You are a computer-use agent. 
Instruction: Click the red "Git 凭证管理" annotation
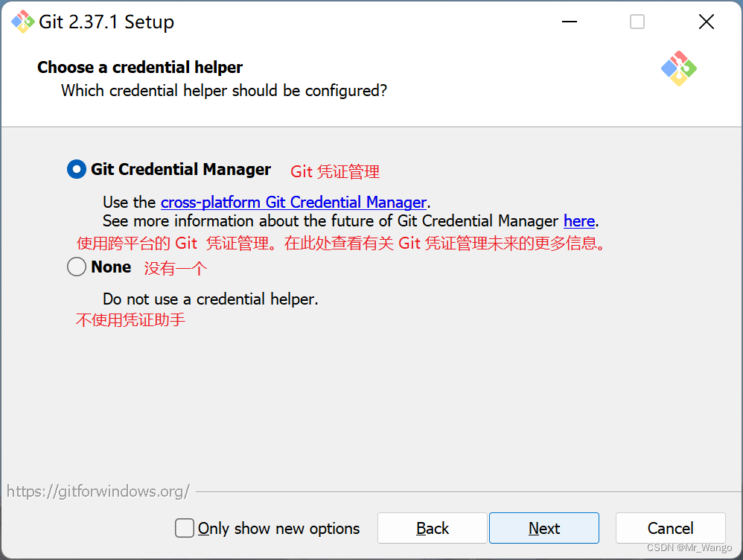coord(334,171)
